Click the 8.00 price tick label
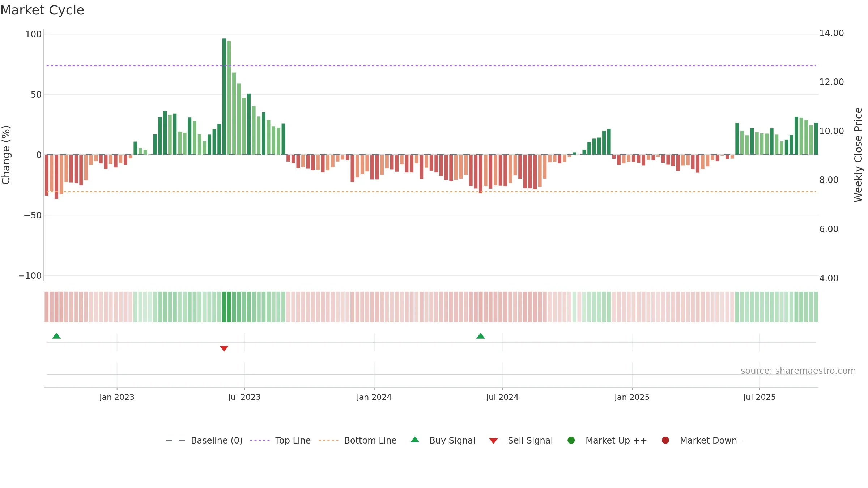The width and height of the screenshot is (868, 488). [829, 180]
